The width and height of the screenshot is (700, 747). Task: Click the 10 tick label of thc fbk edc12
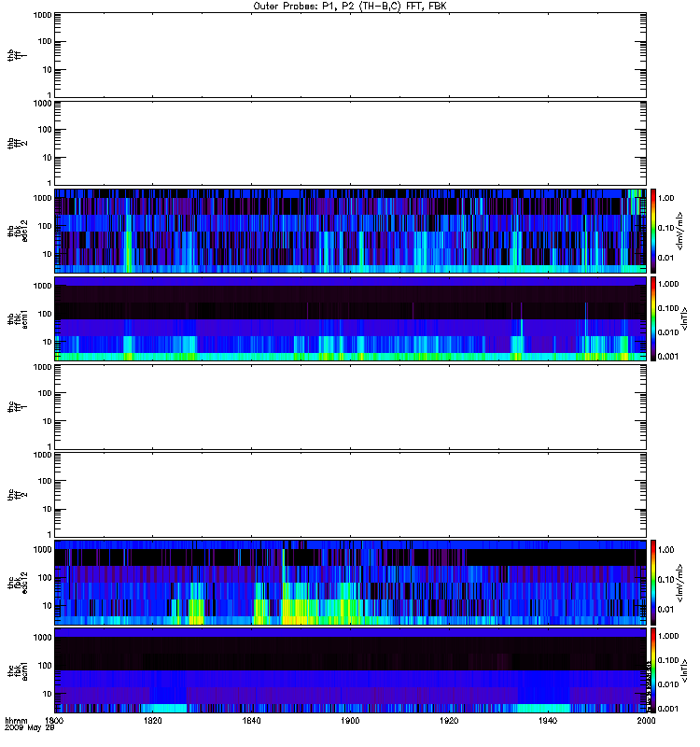pos(47,605)
